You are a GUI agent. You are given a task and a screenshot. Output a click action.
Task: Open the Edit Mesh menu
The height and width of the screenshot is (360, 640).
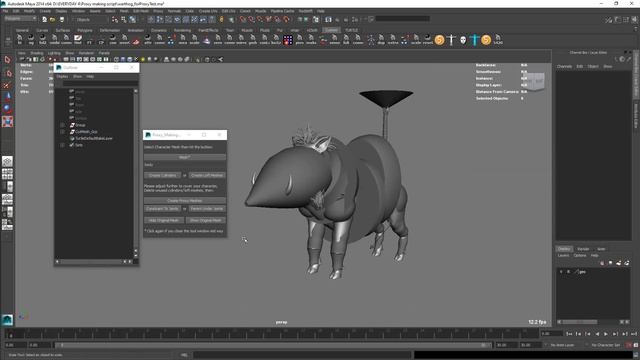[141, 11]
